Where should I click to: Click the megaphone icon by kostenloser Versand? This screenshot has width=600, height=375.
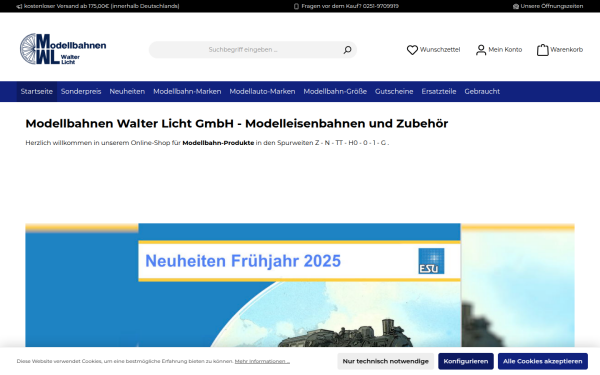coord(19,6)
